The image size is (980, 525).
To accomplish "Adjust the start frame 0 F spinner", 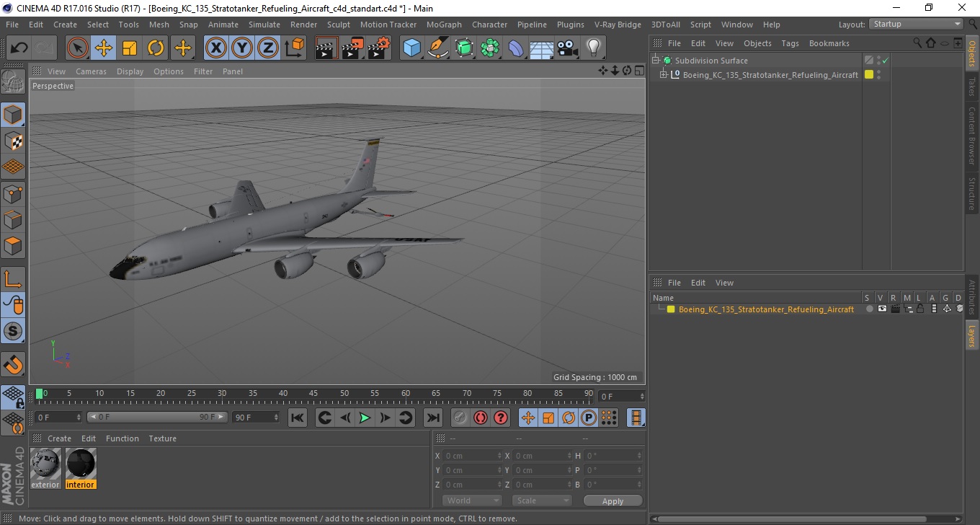I will [79, 417].
